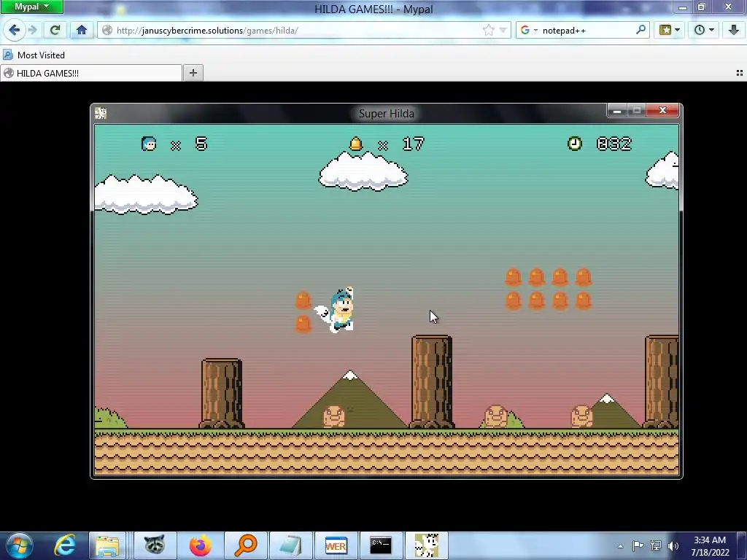The width and height of the screenshot is (747, 560).
Task: Minimize the Mypal browser window
Action: [x=683, y=7]
